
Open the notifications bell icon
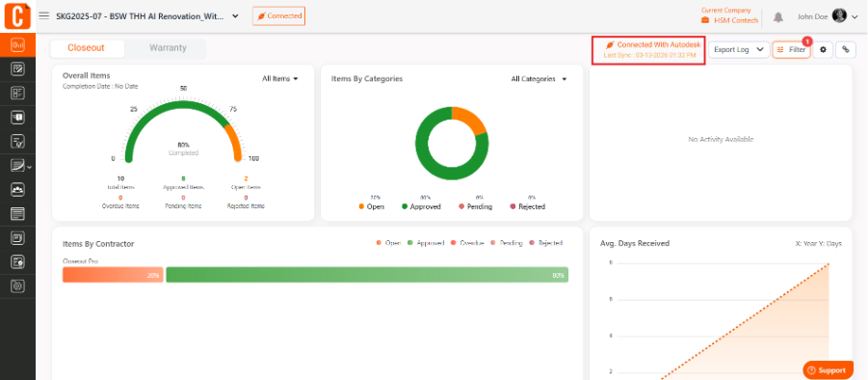[778, 17]
